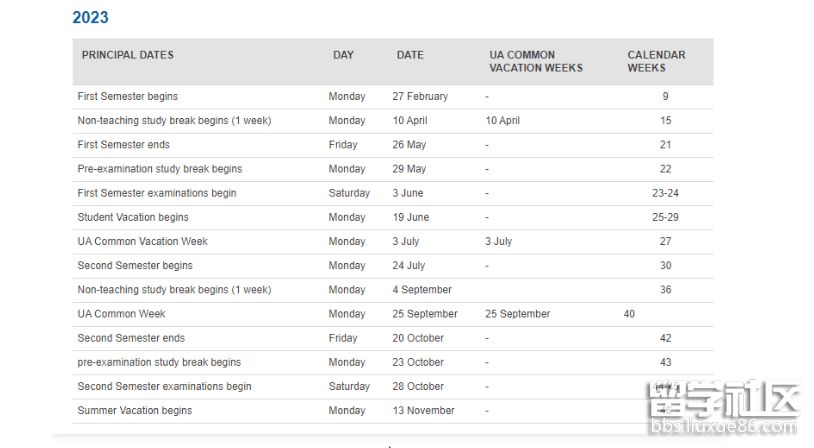Click the Day column header
Image resolution: width=814 pixels, height=448 pixels.
[343, 55]
